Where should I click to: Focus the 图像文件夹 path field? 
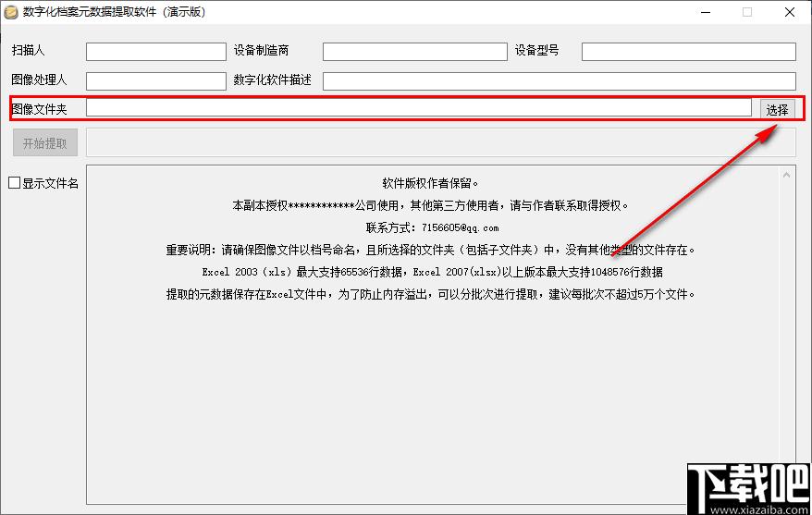coord(418,107)
